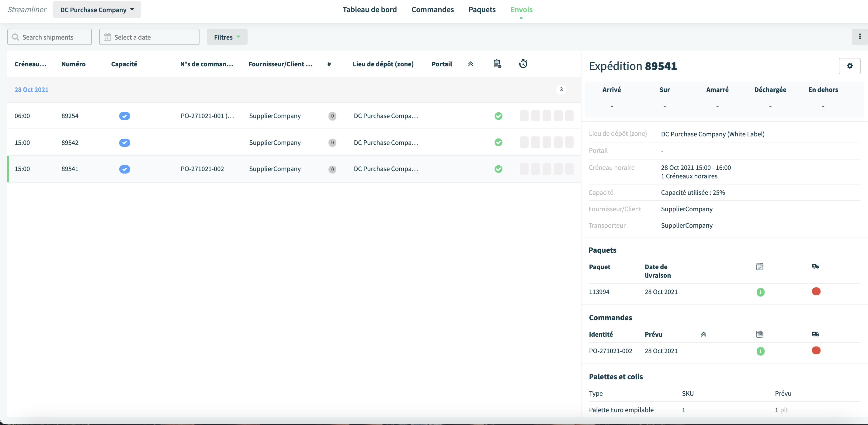Go to Tableau de bord tab
868x425 pixels.
coord(370,9)
